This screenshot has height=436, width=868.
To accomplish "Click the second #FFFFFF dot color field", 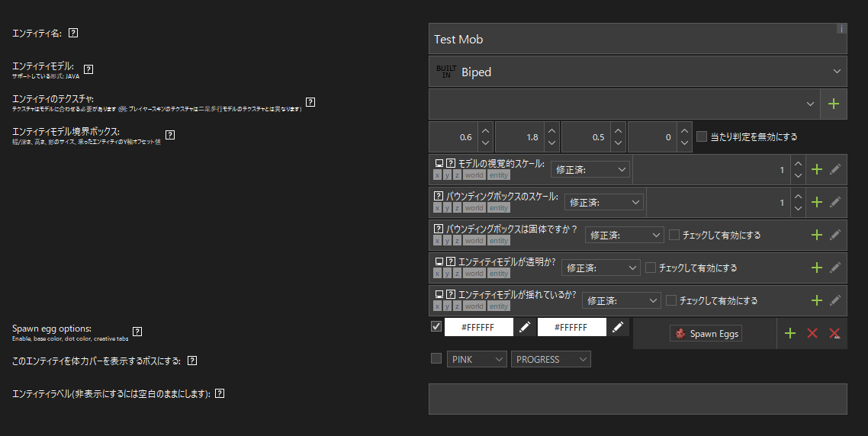I will (571, 327).
